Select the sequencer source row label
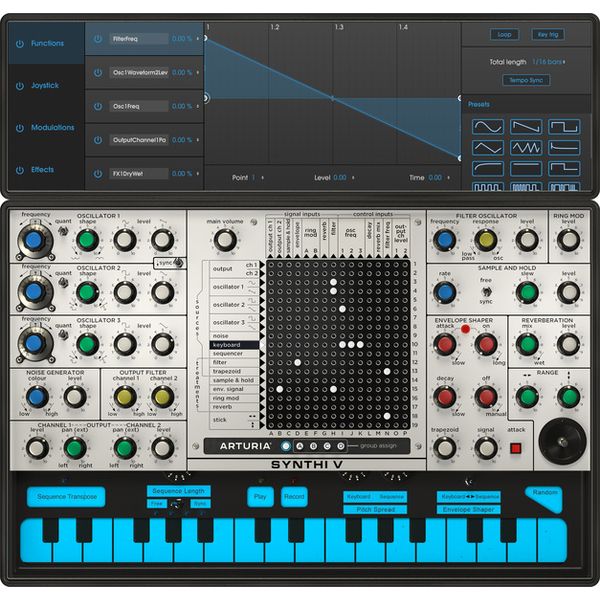 coord(228,354)
